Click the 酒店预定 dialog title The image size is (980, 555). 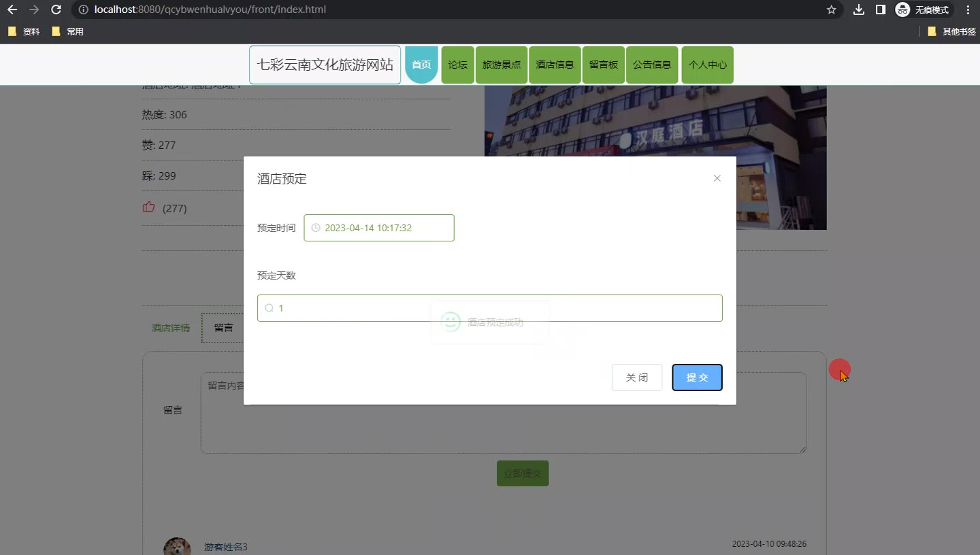[x=282, y=179]
